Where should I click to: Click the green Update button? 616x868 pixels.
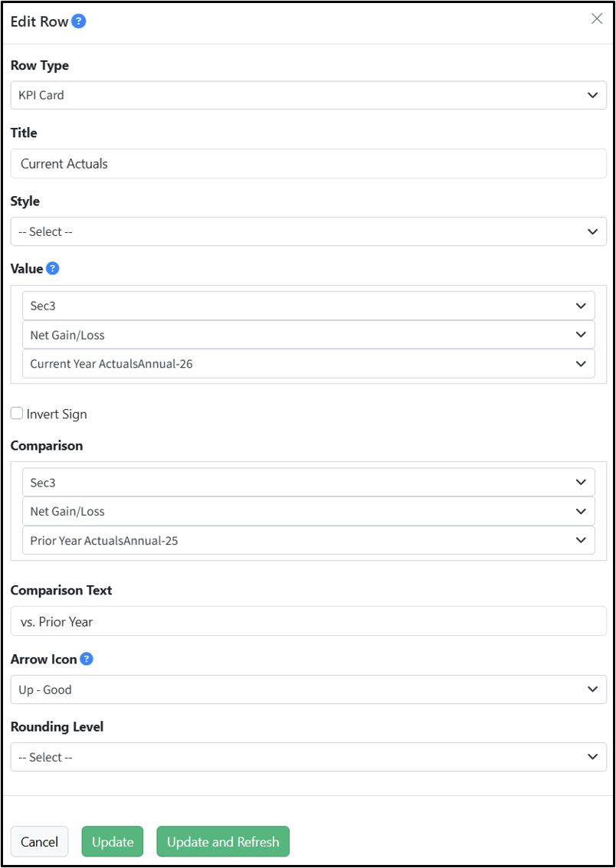click(x=113, y=841)
